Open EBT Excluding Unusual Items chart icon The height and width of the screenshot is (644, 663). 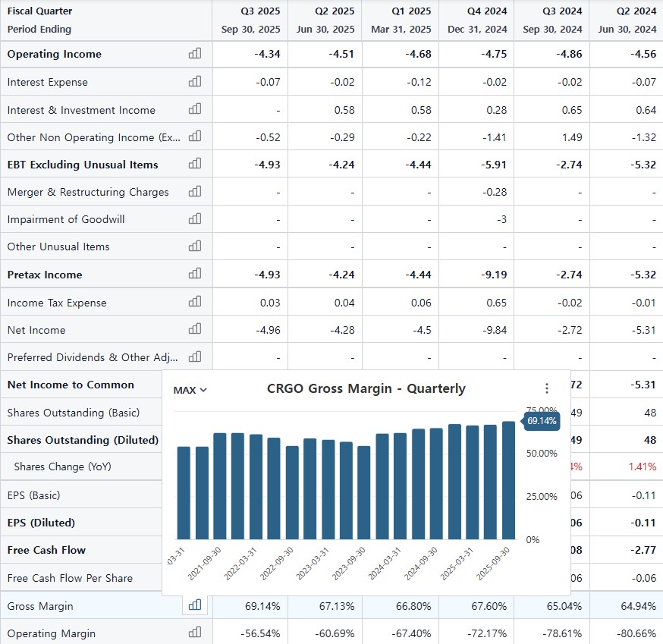195,164
